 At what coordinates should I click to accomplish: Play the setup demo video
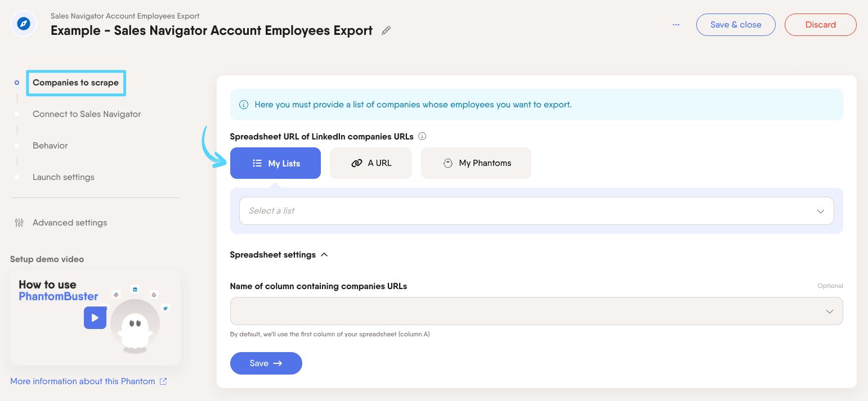(95, 318)
